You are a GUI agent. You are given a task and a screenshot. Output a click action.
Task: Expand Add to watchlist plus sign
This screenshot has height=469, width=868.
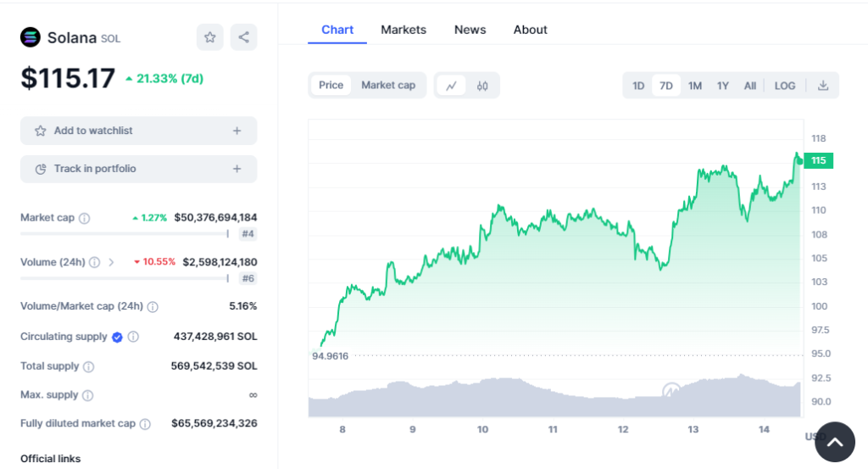236,131
